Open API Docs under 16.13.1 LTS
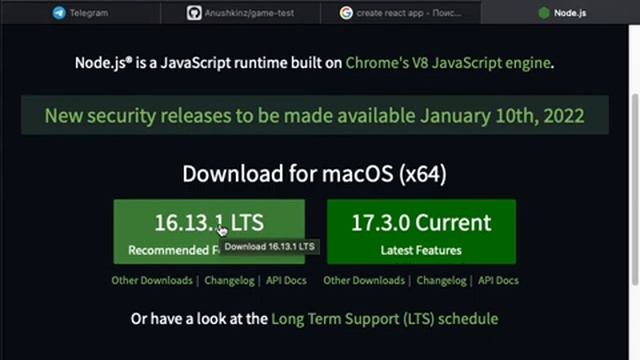Viewport: 640px width, 360px height. (286, 280)
